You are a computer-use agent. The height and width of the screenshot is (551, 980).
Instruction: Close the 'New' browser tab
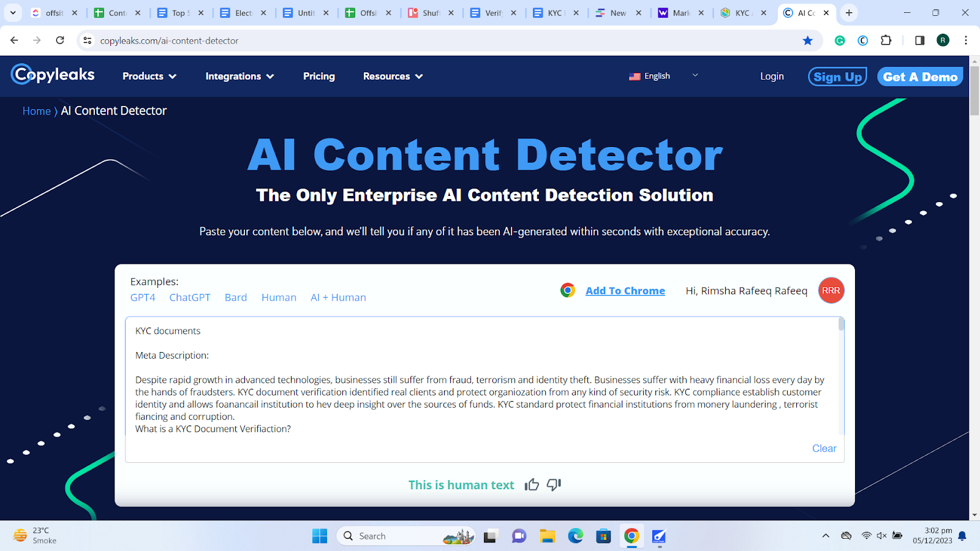pos(638,12)
